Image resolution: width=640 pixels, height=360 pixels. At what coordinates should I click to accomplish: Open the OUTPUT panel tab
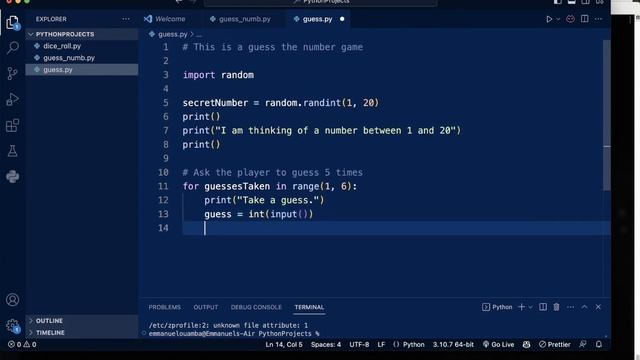(206, 307)
